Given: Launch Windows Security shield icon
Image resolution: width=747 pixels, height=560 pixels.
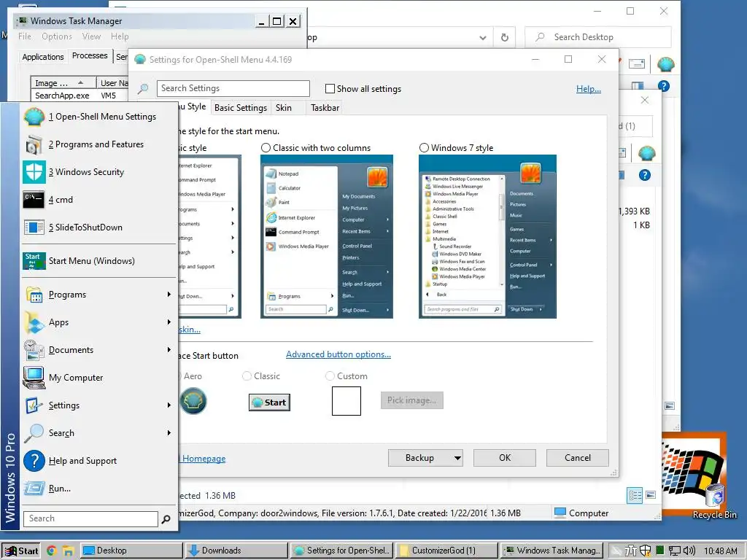Looking at the screenshot, I should [x=34, y=172].
